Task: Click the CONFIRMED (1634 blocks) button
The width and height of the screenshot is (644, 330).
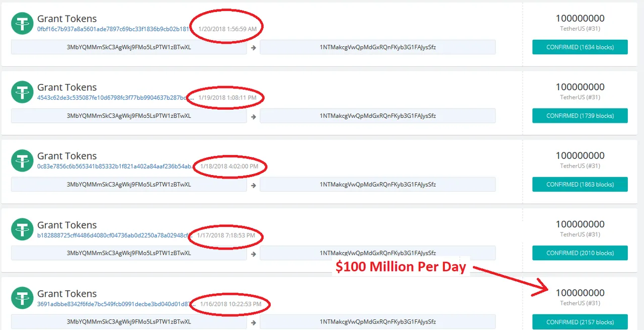Action: click(x=580, y=47)
